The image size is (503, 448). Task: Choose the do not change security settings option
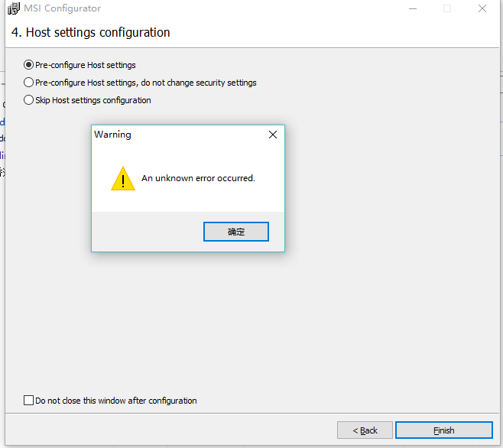29,83
